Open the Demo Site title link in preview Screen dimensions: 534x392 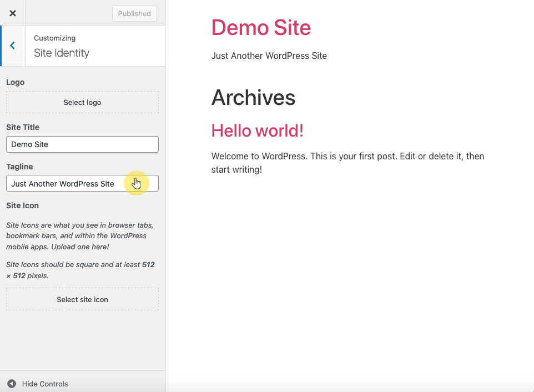[261, 27]
